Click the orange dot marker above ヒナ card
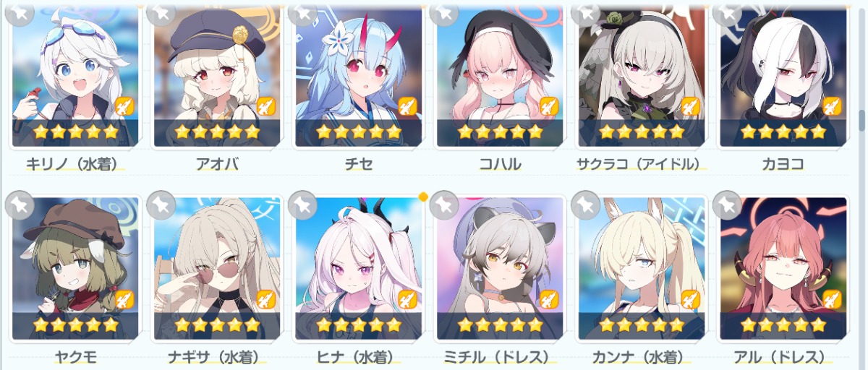 [423, 197]
